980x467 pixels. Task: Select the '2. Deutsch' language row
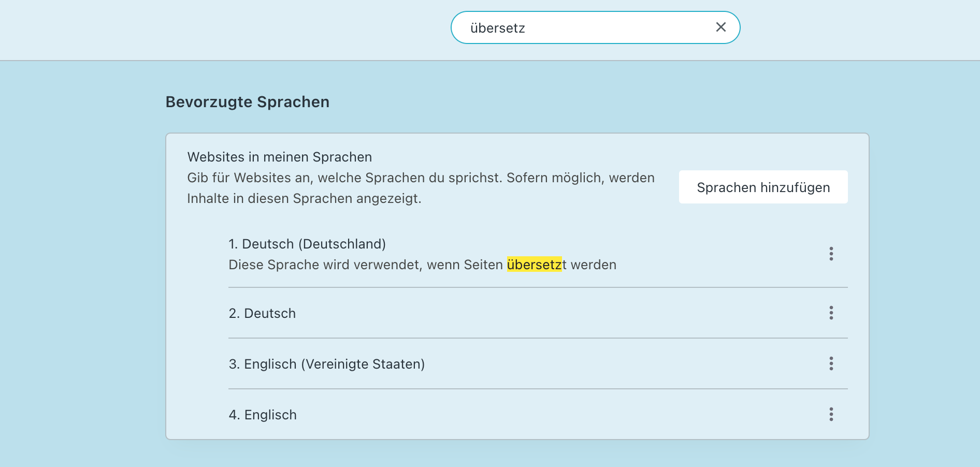pyautogui.click(x=538, y=313)
